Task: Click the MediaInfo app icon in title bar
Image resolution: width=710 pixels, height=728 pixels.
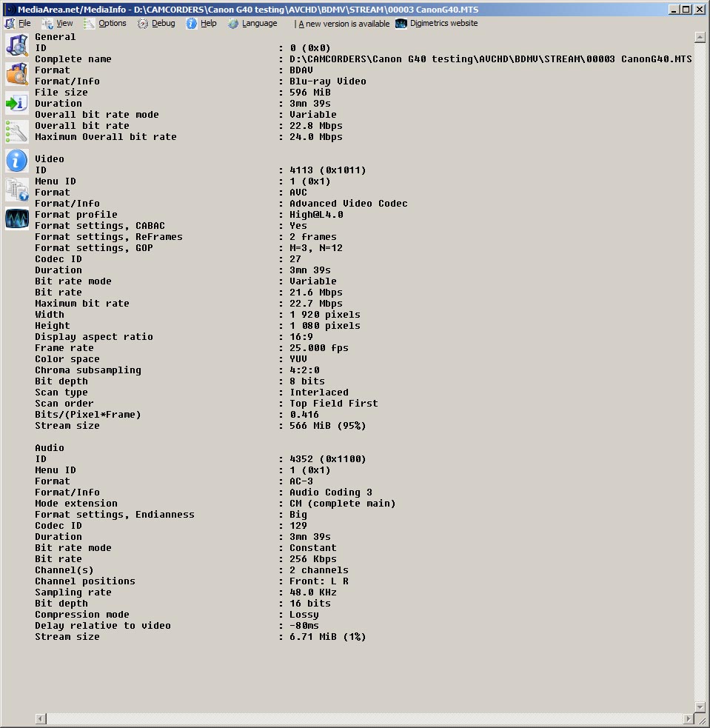Action: [10, 10]
